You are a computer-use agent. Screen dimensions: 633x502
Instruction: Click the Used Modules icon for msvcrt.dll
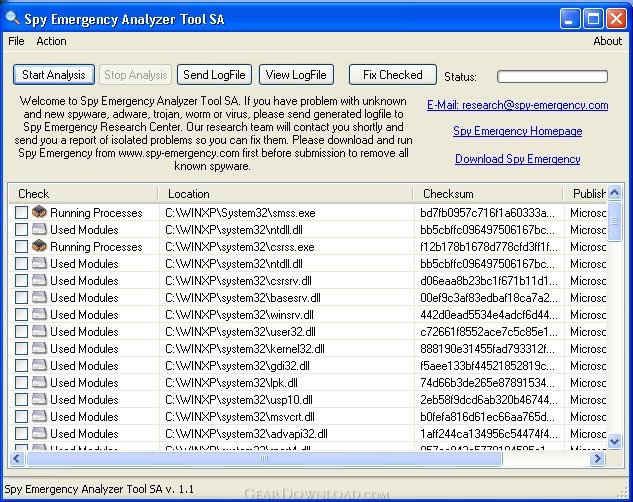tap(39, 415)
